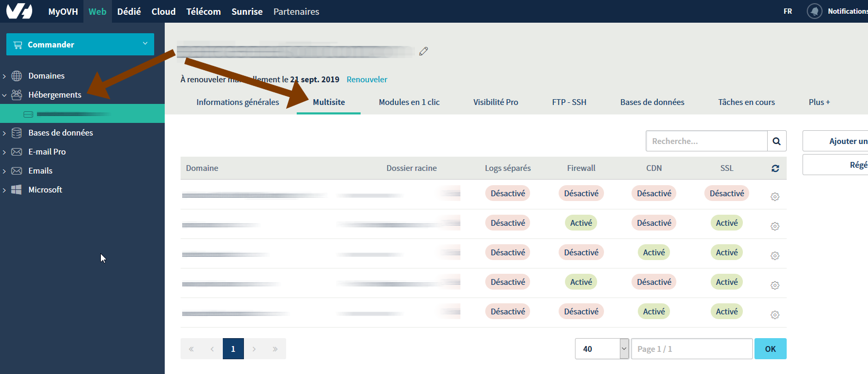The image size is (868, 374).
Task: Click the selected hosting server icon
Action: pos(29,114)
